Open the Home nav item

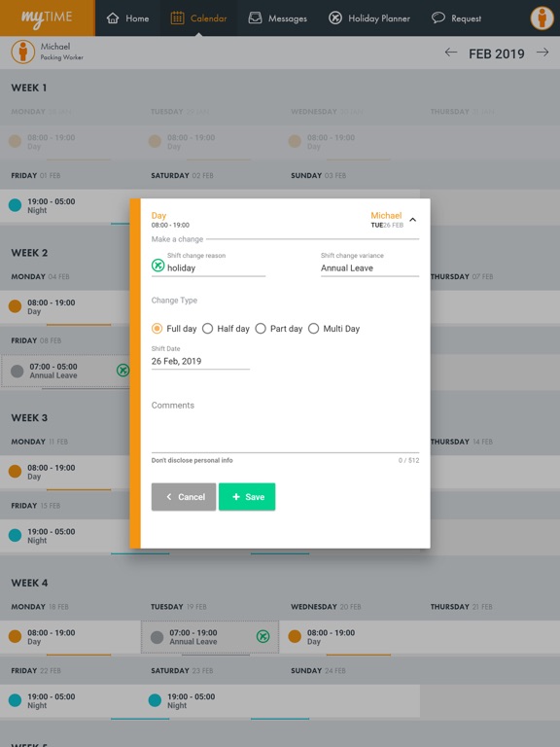click(127, 18)
